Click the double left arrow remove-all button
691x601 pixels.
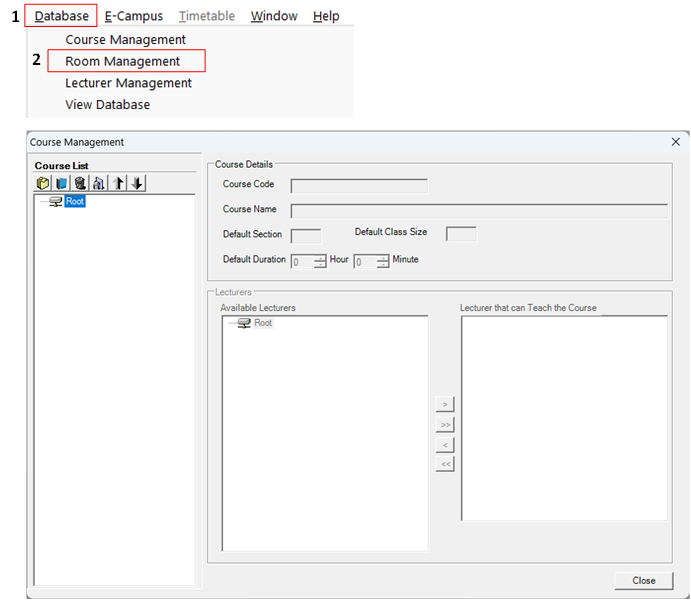click(x=445, y=464)
